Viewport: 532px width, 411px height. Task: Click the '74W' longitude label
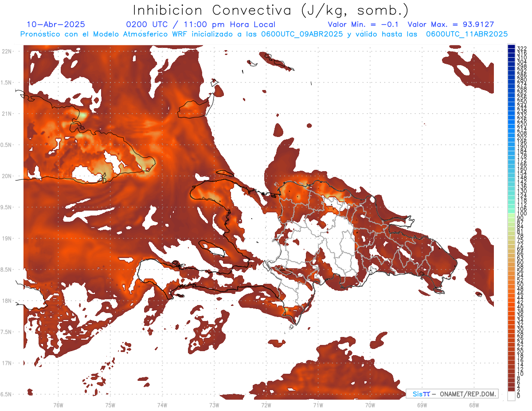tap(162, 405)
